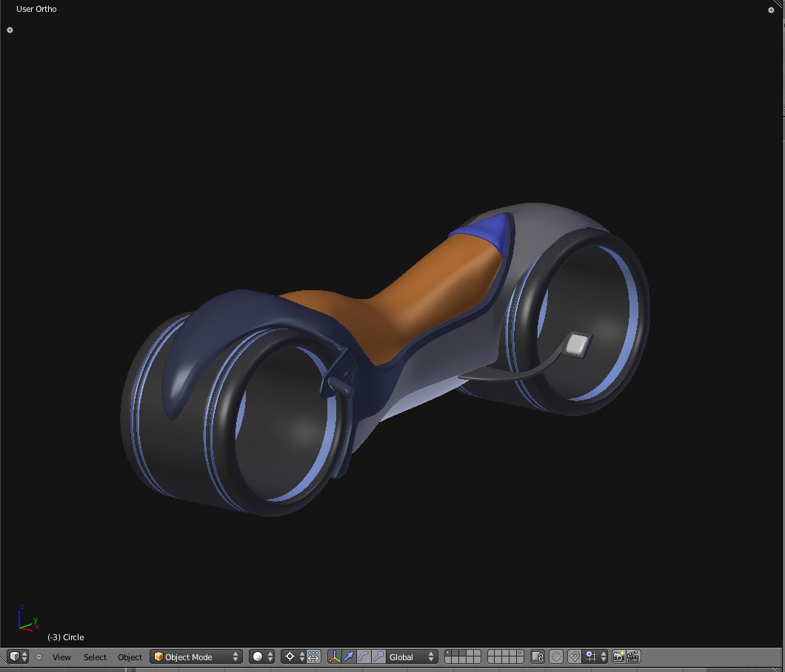Open the viewport shading sphere dropdown
Image resolution: width=785 pixels, height=672 pixels.
262,656
